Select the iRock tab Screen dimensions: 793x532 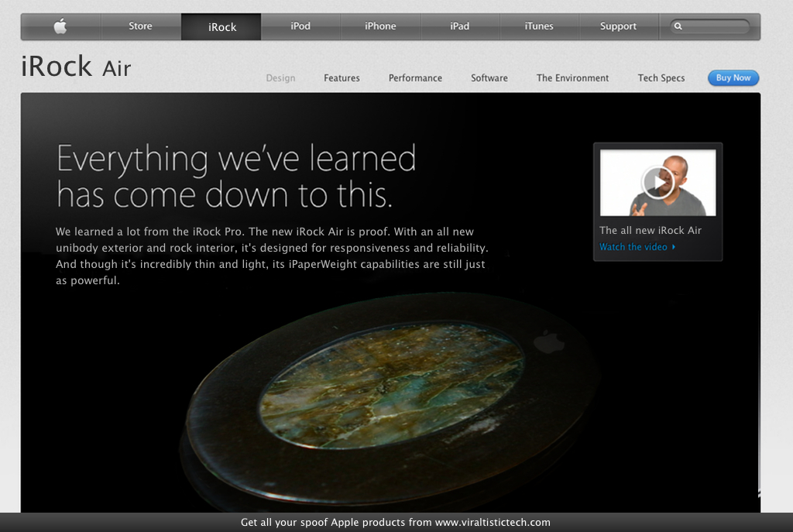click(221, 27)
